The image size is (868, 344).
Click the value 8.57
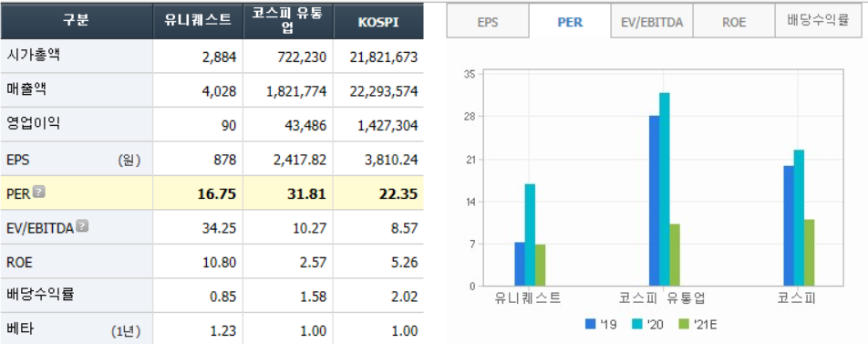pyautogui.click(x=405, y=228)
